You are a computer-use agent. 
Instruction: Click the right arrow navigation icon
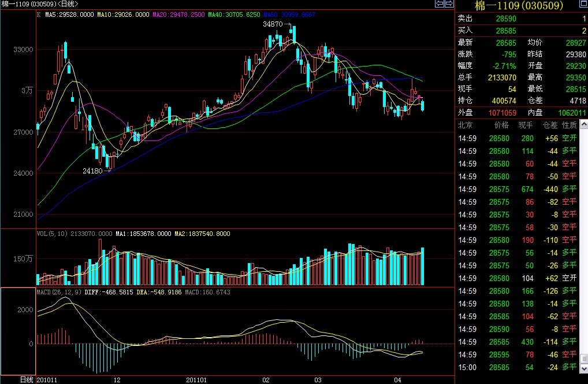(x=449, y=4)
